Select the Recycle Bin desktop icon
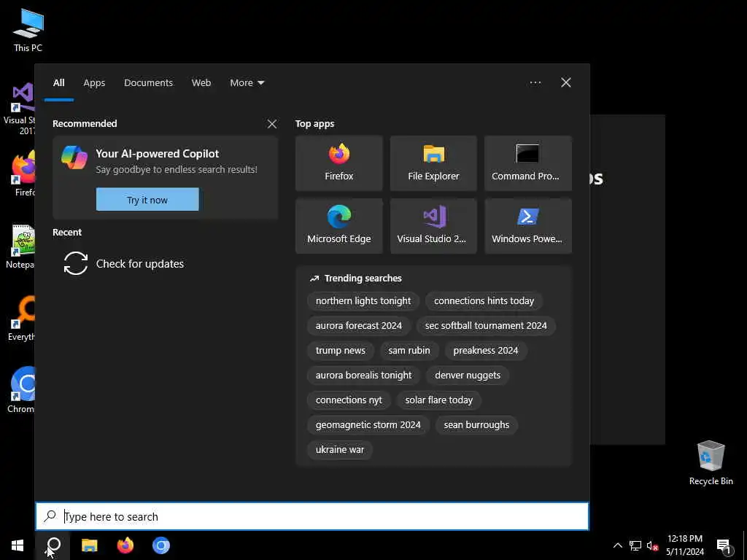 [711, 463]
